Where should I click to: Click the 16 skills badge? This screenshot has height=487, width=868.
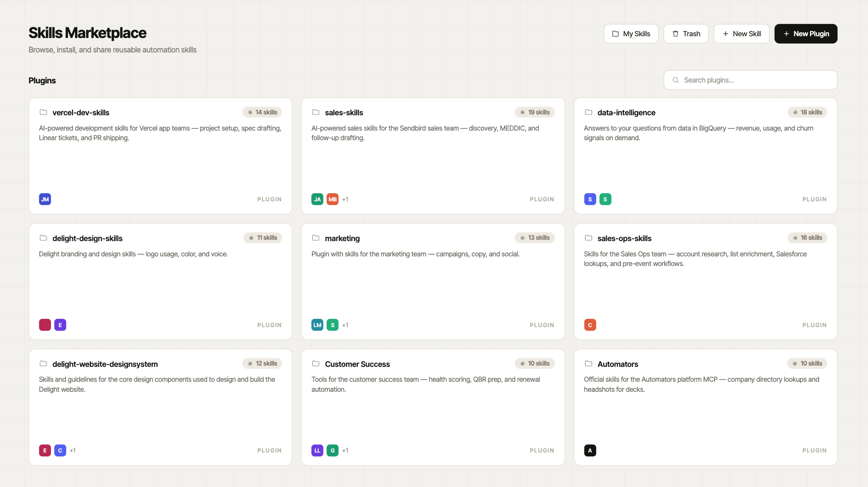[x=807, y=238]
